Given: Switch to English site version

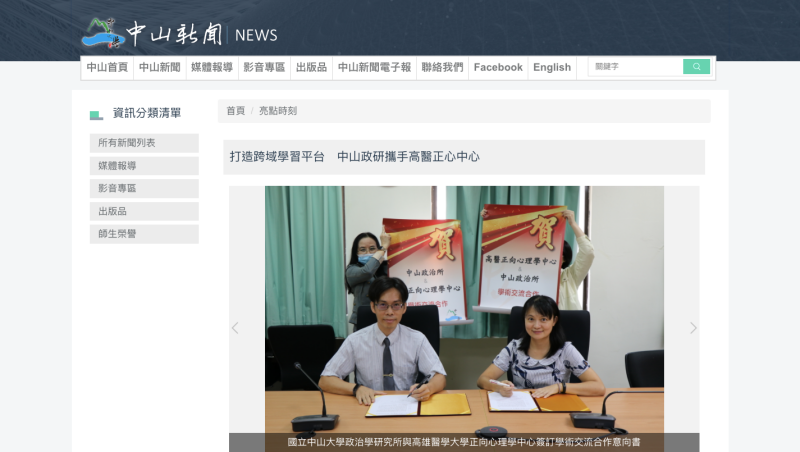Looking at the screenshot, I should coord(552,68).
